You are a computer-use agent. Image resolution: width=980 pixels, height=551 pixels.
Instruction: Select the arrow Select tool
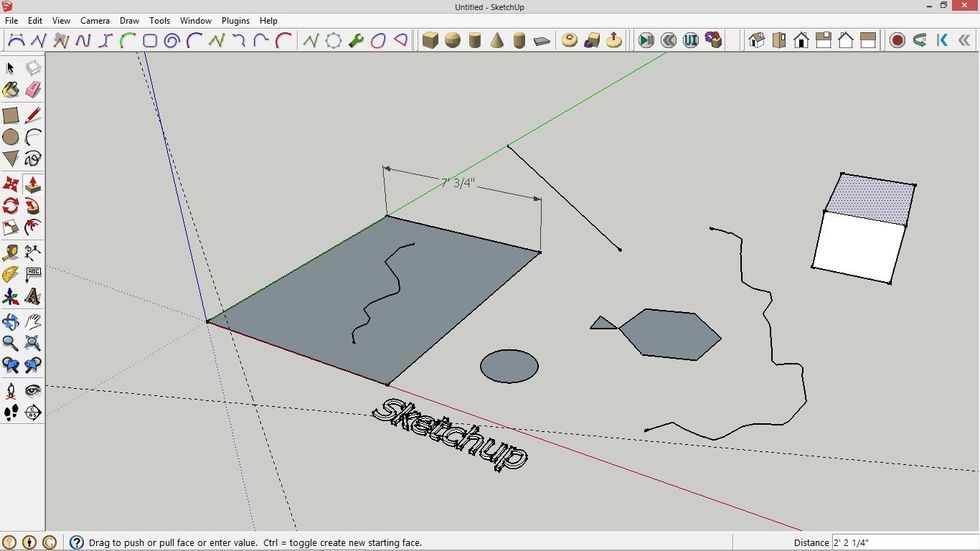[10, 68]
